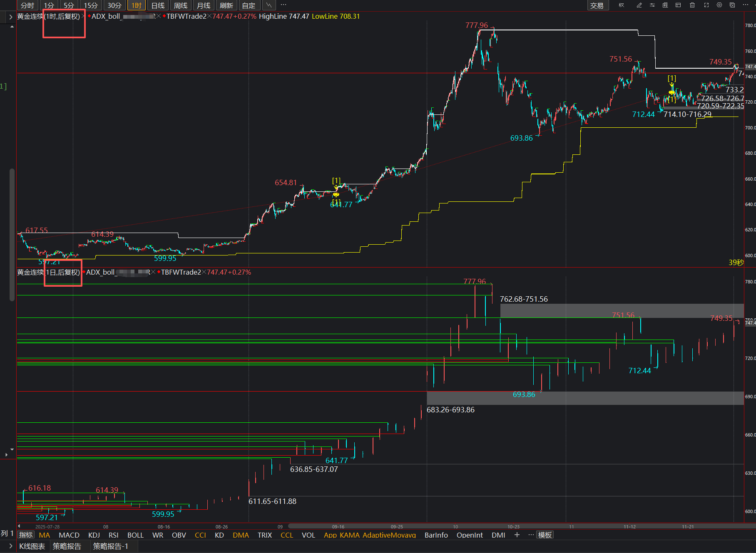The image size is (756, 553).
Task: Click the fullscreen expand icon
Action: click(x=706, y=5)
